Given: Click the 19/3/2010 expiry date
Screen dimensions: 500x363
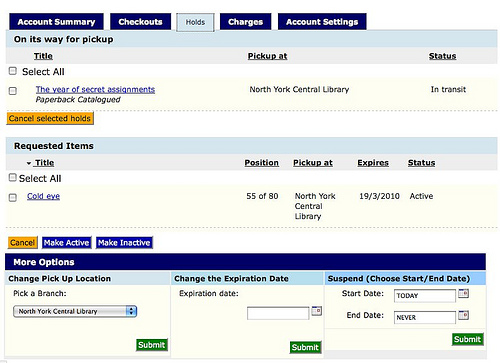Looking at the screenshot, I should [379, 196].
